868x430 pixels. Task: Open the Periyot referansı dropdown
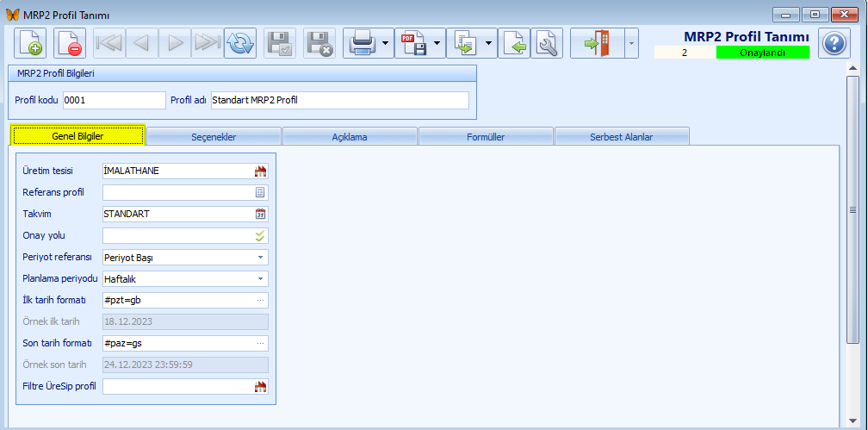tap(260, 257)
